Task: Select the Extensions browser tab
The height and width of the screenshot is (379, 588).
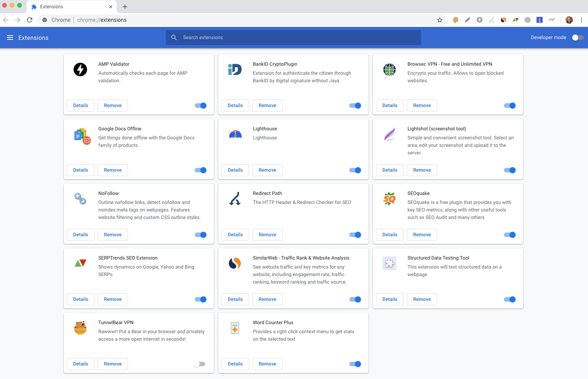Action: point(72,7)
